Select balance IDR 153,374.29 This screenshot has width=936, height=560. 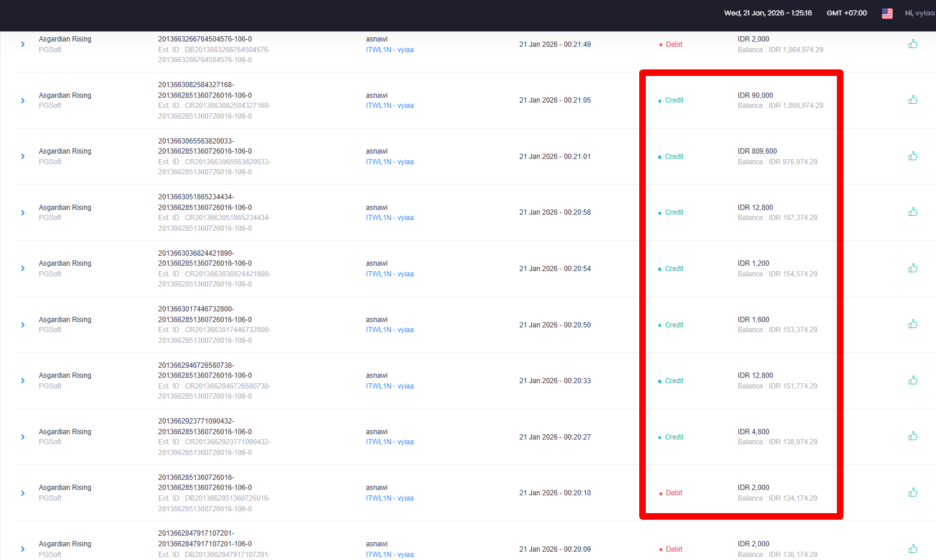tap(793, 330)
